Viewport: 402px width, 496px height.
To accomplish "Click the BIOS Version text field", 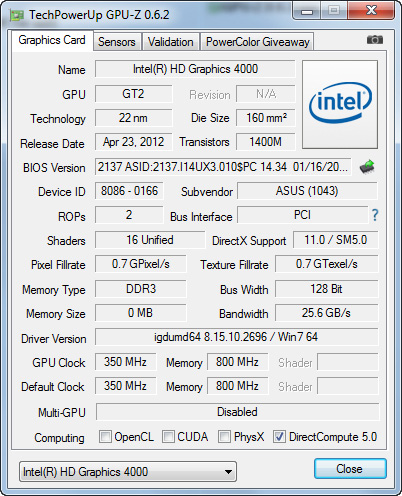I will pyautogui.click(x=223, y=167).
